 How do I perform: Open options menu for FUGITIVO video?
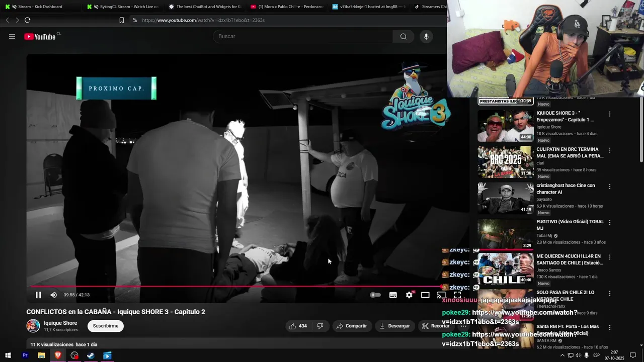[610, 223]
